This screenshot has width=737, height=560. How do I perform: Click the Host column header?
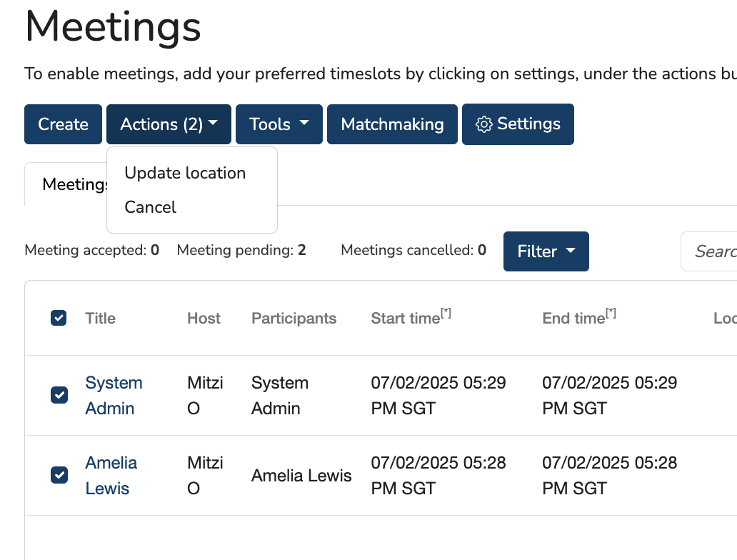204,319
